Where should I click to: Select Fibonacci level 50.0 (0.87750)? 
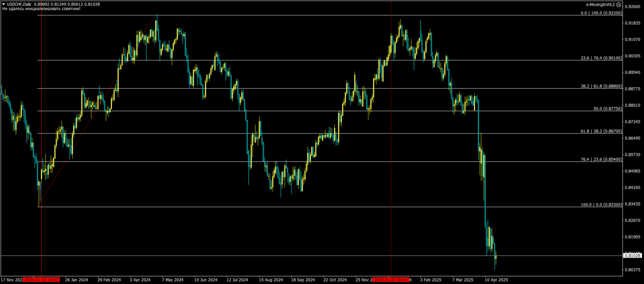tap(608, 109)
